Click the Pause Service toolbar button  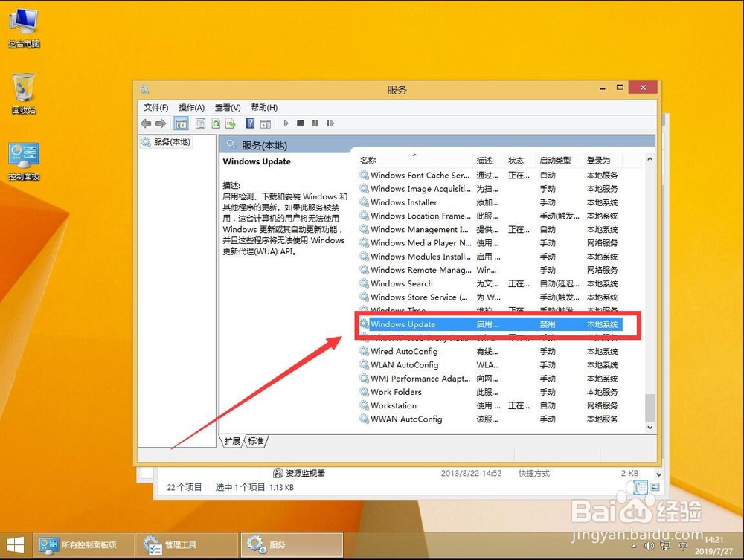pos(315,123)
